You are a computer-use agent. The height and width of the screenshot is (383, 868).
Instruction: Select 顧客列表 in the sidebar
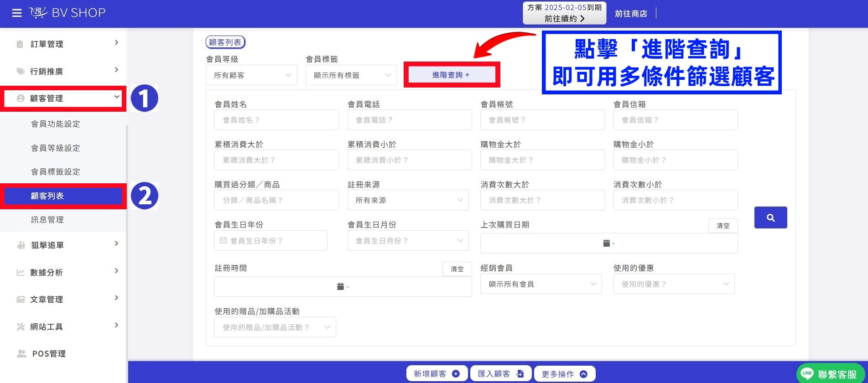point(63,196)
